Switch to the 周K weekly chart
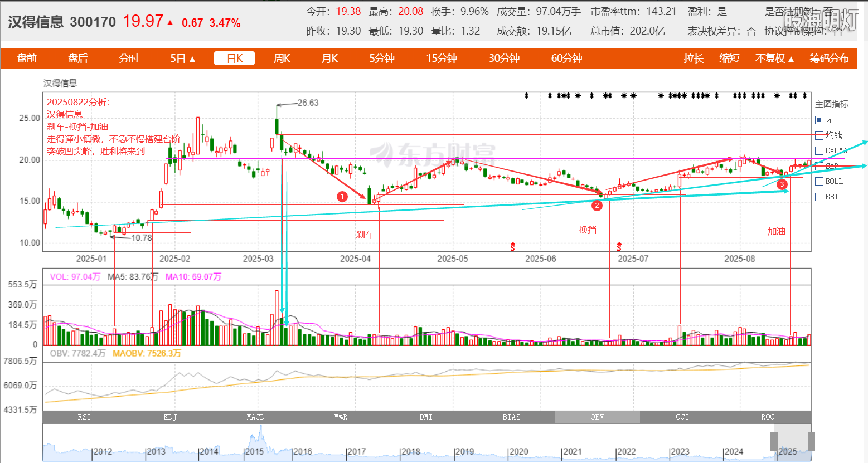Viewport: 868px width, 463px height. pos(282,59)
